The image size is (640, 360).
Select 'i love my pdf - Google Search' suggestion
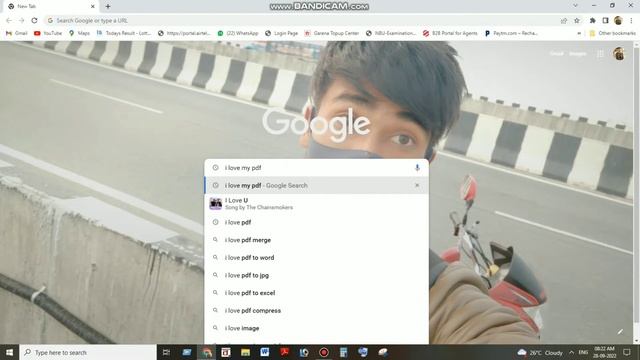(x=317, y=185)
